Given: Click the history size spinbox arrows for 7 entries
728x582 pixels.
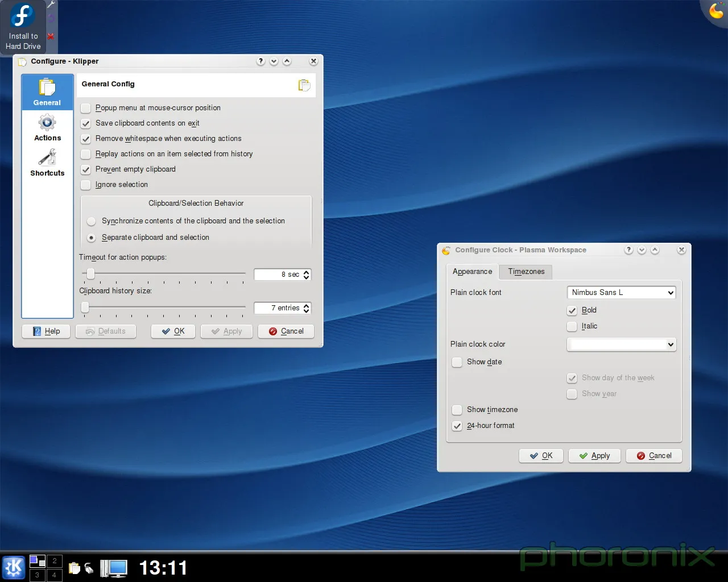Looking at the screenshot, I should click(x=307, y=308).
